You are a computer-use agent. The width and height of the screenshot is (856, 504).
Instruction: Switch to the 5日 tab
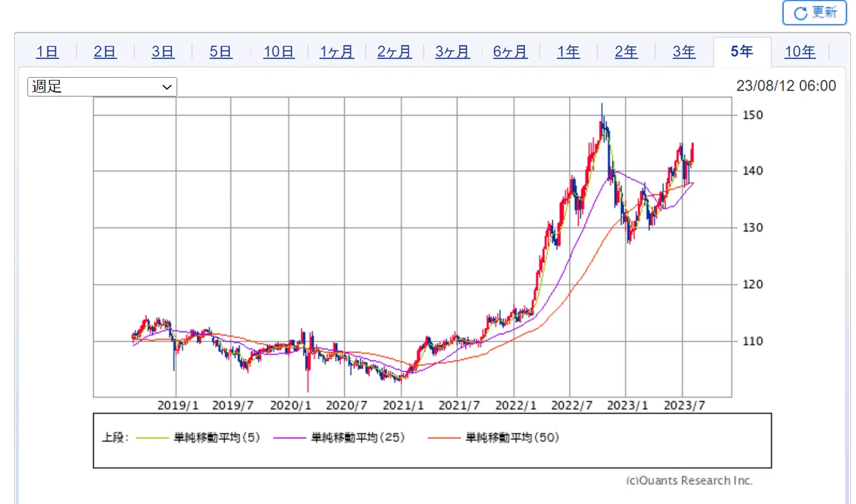click(x=220, y=51)
